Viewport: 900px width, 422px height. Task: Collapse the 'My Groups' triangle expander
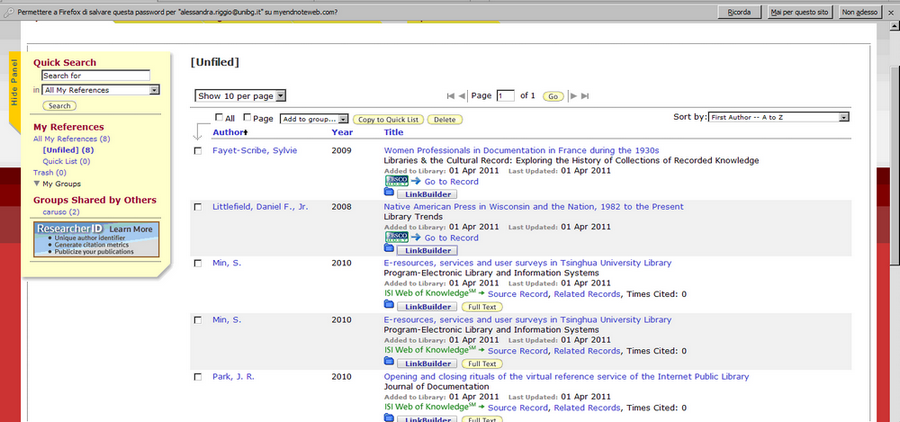(x=36, y=184)
